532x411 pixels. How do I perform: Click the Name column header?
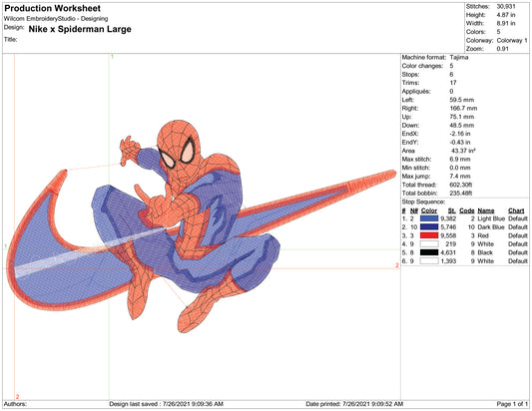(x=486, y=210)
